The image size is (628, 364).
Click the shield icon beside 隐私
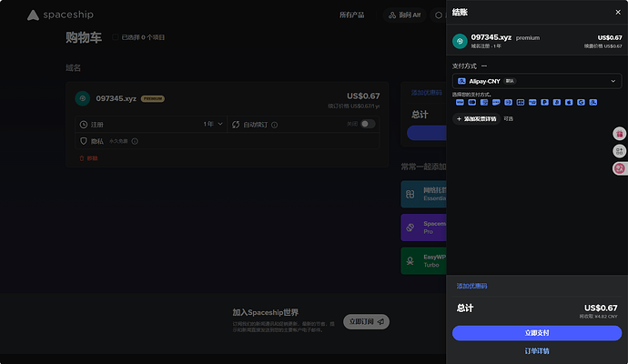tap(84, 141)
